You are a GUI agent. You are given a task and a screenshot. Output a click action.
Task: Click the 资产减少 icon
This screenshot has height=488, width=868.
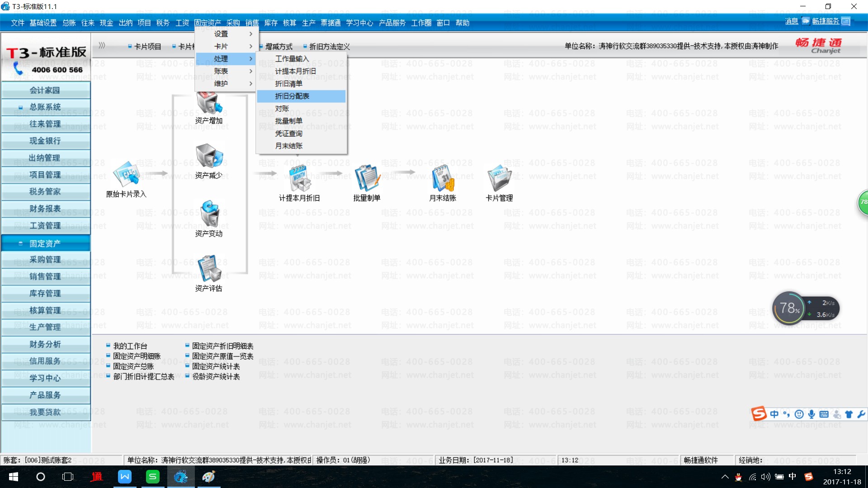(x=209, y=156)
